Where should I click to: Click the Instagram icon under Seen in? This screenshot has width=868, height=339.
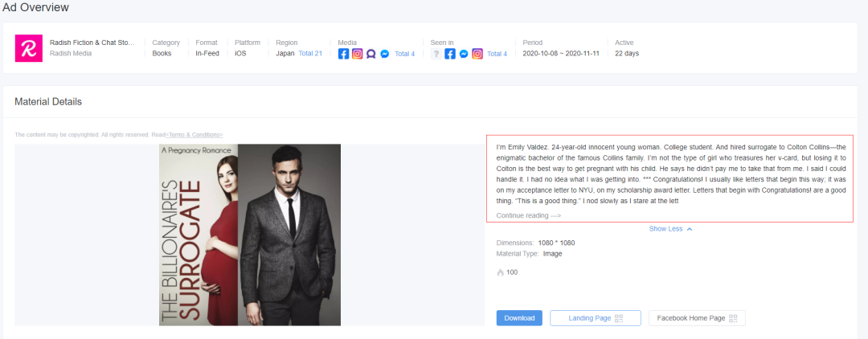477,54
